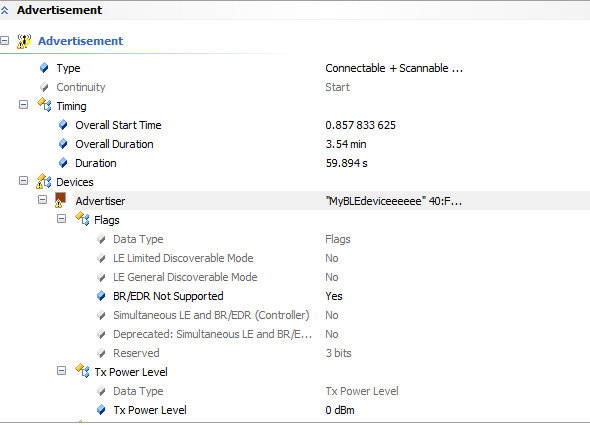Select the Type row label
Viewport: 590px width, 425px height.
click(68, 68)
